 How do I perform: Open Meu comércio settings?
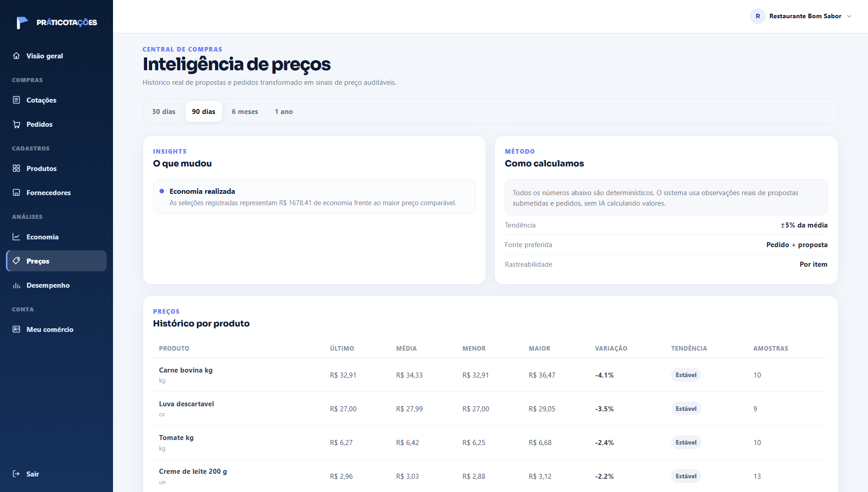pos(56,329)
